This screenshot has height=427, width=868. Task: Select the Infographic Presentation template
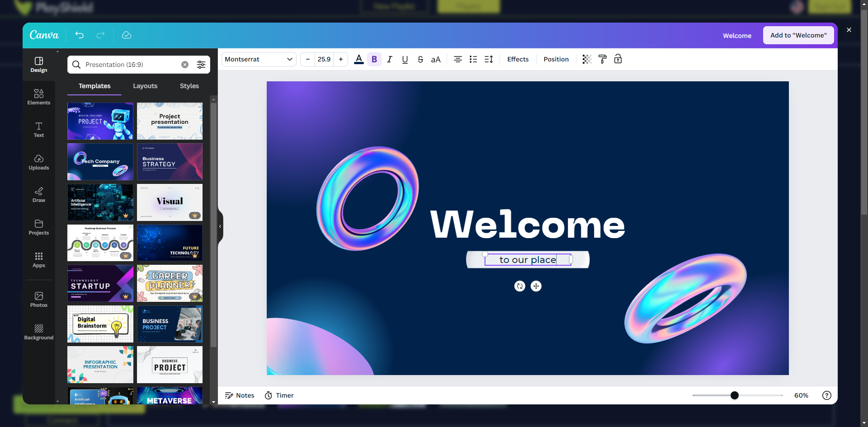click(x=100, y=365)
